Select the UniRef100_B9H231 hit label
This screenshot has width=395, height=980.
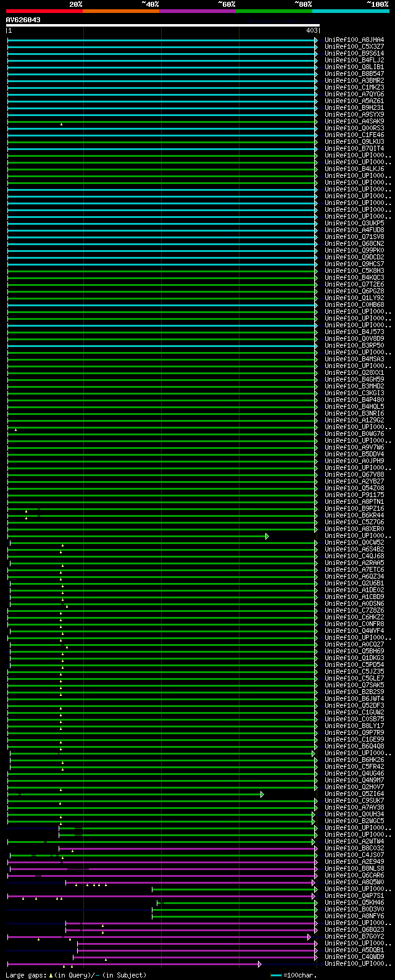[354, 108]
